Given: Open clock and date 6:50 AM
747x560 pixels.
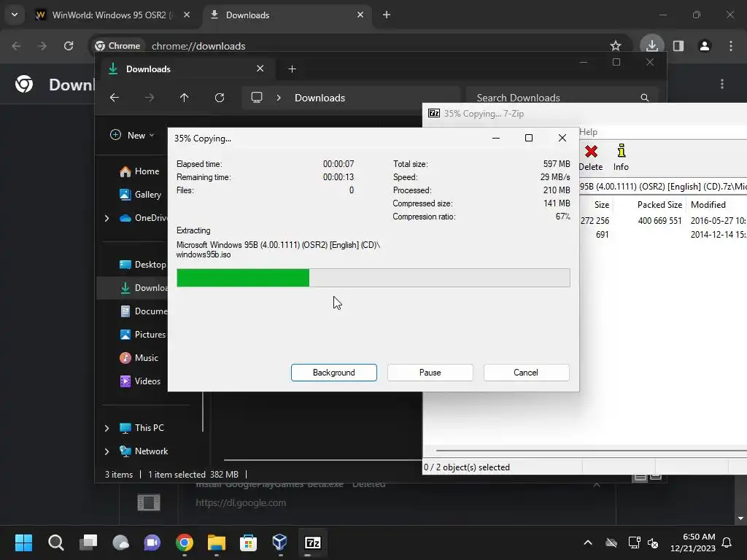Looking at the screenshot, I should tap(693, 542).
